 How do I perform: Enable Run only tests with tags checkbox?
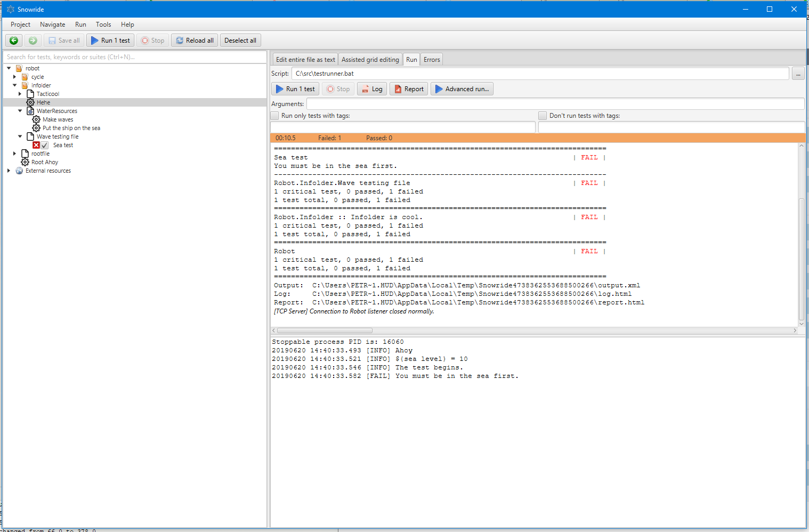coord(275,116)
